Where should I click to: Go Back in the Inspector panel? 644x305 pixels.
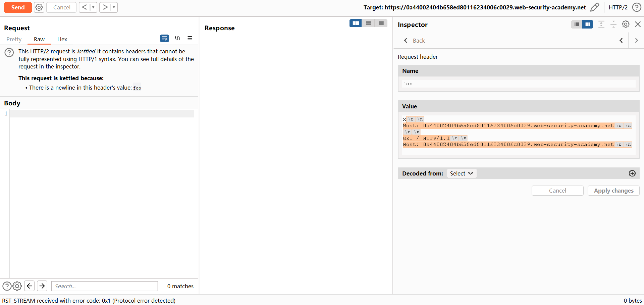point(415,41)
